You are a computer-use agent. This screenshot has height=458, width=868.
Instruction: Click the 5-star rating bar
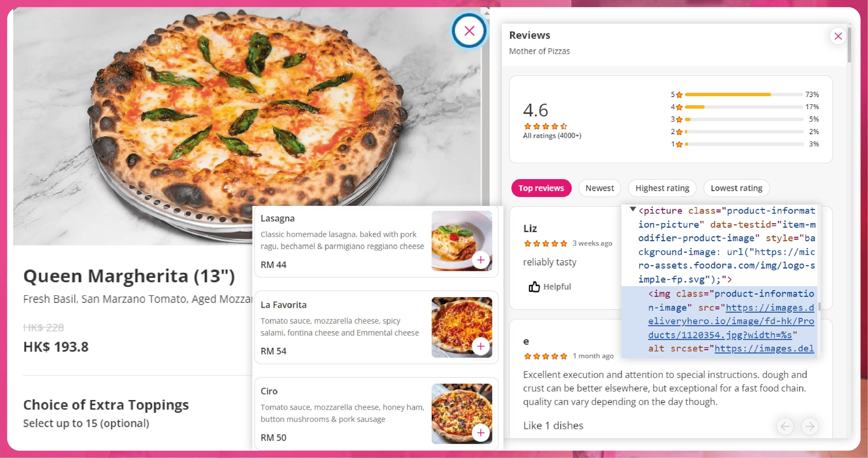click(744, 94)
